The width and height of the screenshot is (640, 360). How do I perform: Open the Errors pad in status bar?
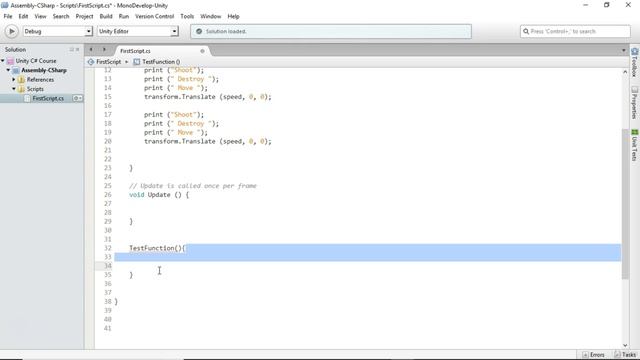(593, 355)
